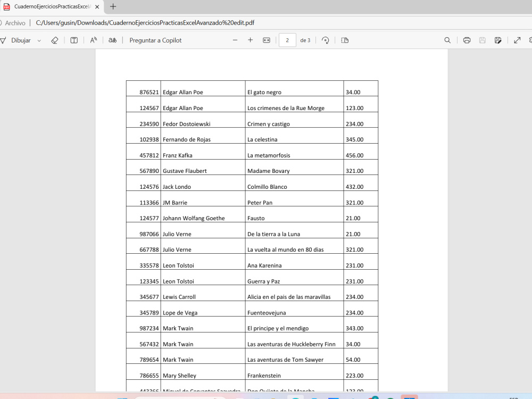The image size is (532, 399).
Task: Click the Add text box icon
Action: (x=74, y=40)
